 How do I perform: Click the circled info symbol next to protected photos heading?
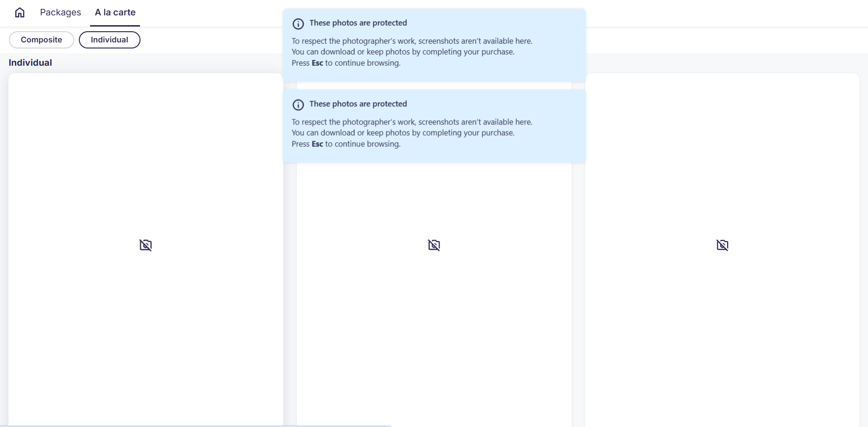click(x=299, y=22)
